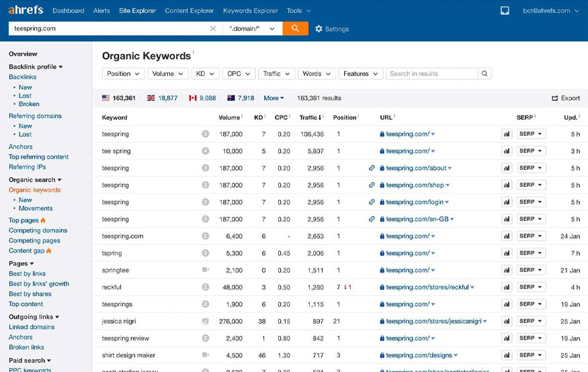Open SERP dropdown for tee spring row

point(531,151)
